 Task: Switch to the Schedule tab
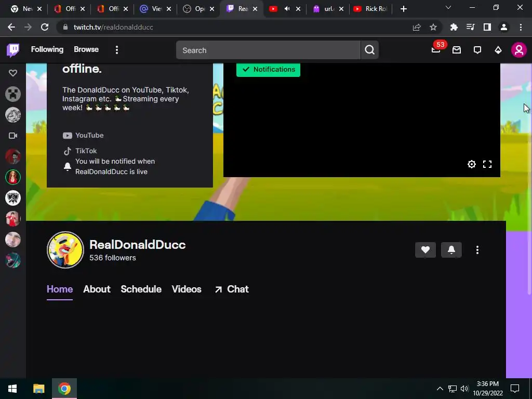pos(141,289)
